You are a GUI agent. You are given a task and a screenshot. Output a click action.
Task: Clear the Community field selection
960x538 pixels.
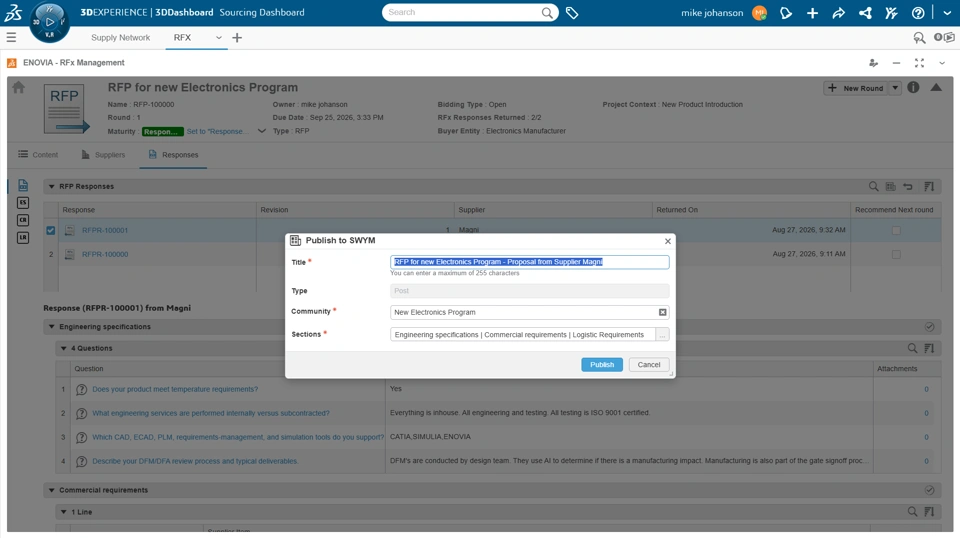point(662,312)
